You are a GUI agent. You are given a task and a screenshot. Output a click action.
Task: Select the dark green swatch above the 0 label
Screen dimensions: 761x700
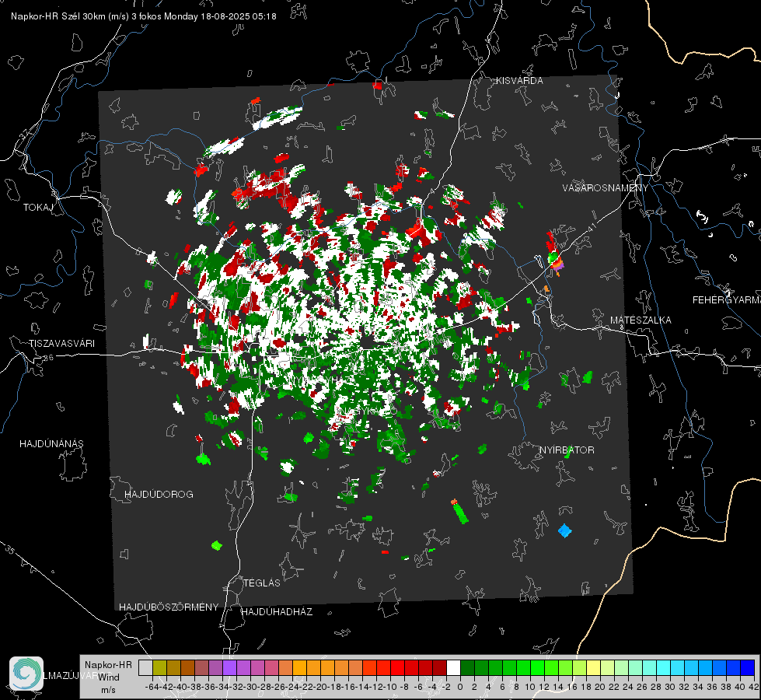point(467,667)
